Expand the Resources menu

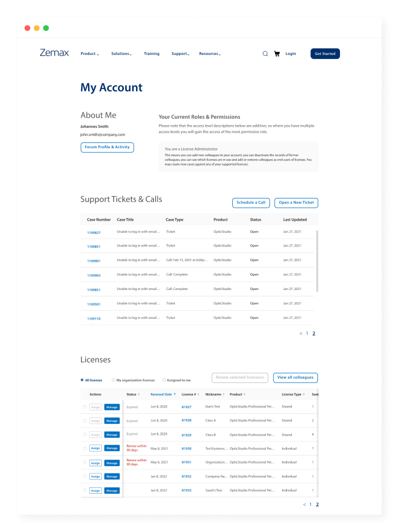click(210, 54)
